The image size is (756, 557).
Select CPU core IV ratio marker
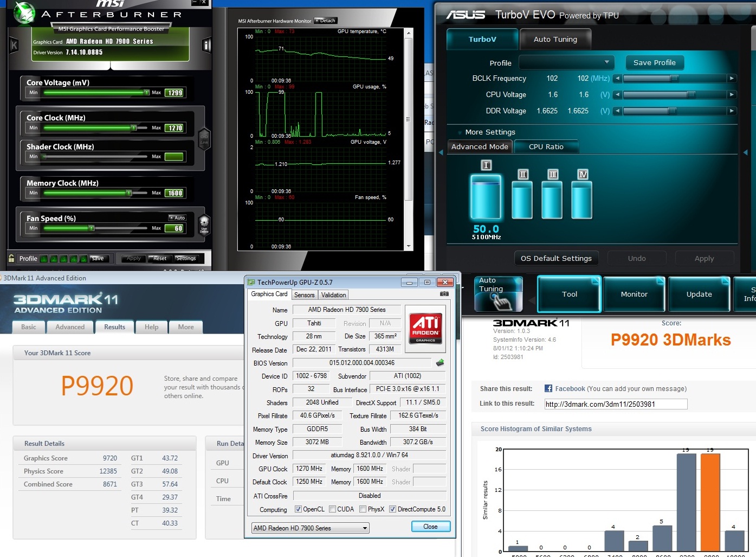click(x=583, y=174)
